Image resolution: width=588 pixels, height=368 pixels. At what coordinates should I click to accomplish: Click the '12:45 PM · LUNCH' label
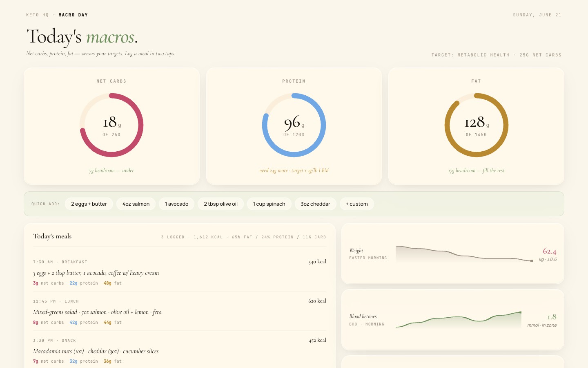pyautogui.click(x=56, y=301)
